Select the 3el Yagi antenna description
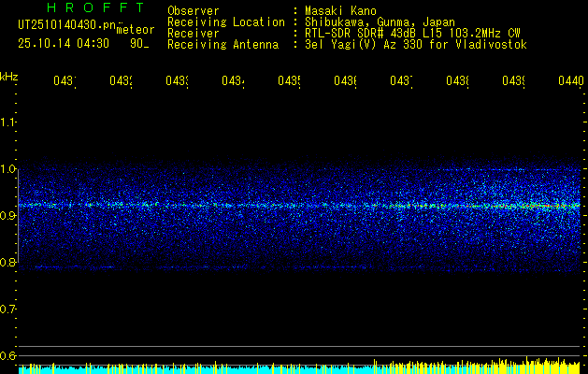 (x=416, y=45)
